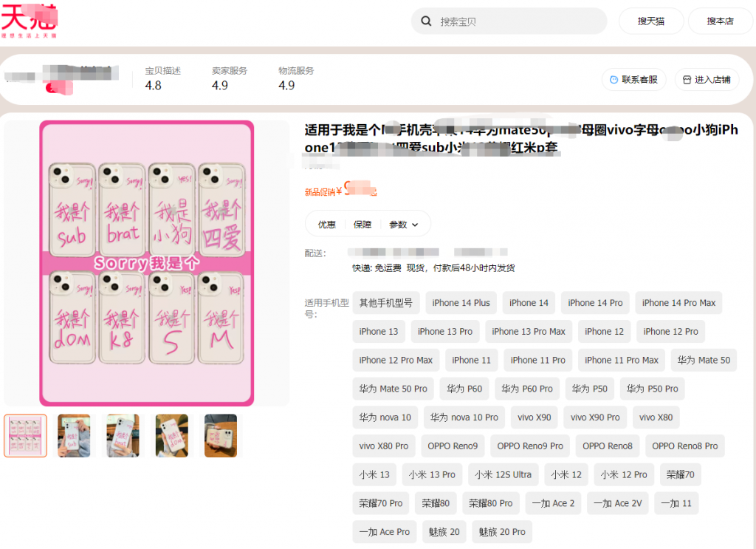Pick iPhone 11 Pro model
The image size is (756, 549).
[537, 360]
